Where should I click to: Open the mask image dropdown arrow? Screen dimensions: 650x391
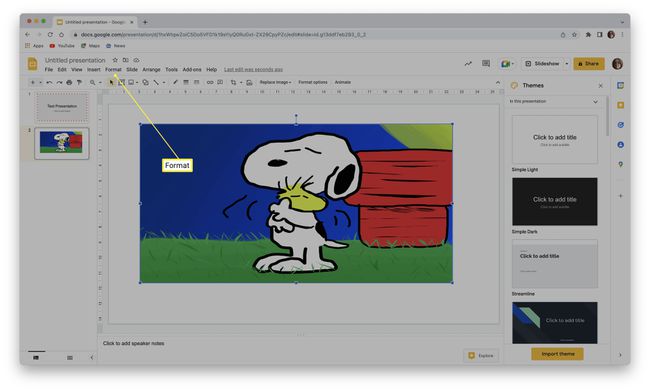(x=241, y=83)
